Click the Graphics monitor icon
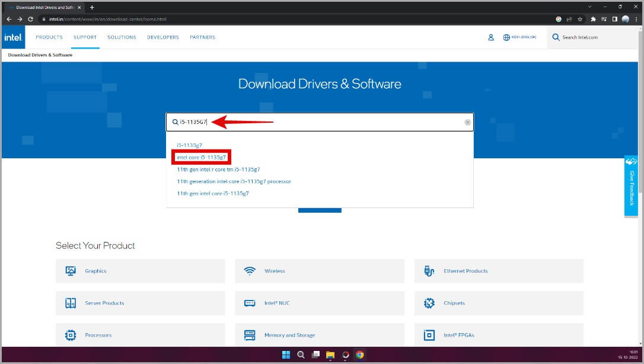This screenshot has width=644, height=364. click(x=71, y=271)
